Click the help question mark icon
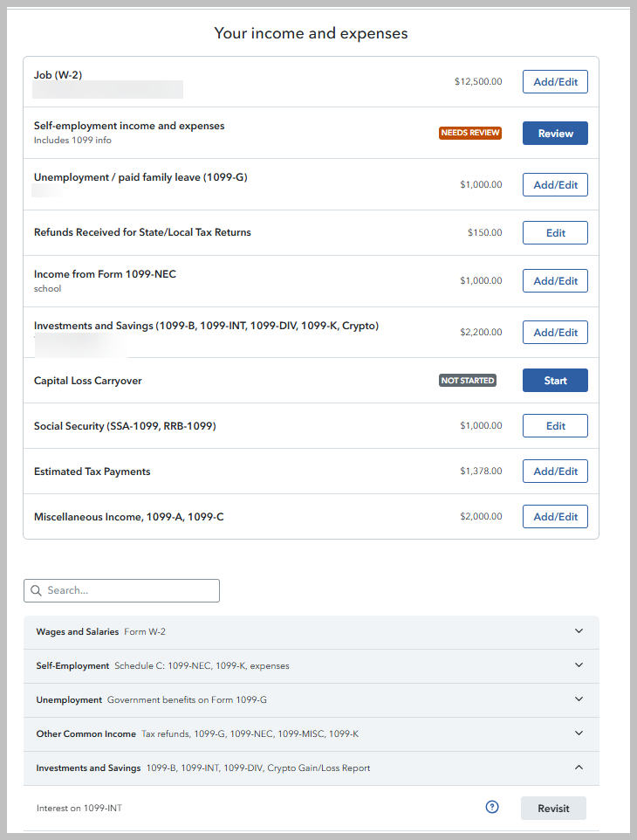The width and height of the screenshot is (637, 840). click(x=492, y=808)
